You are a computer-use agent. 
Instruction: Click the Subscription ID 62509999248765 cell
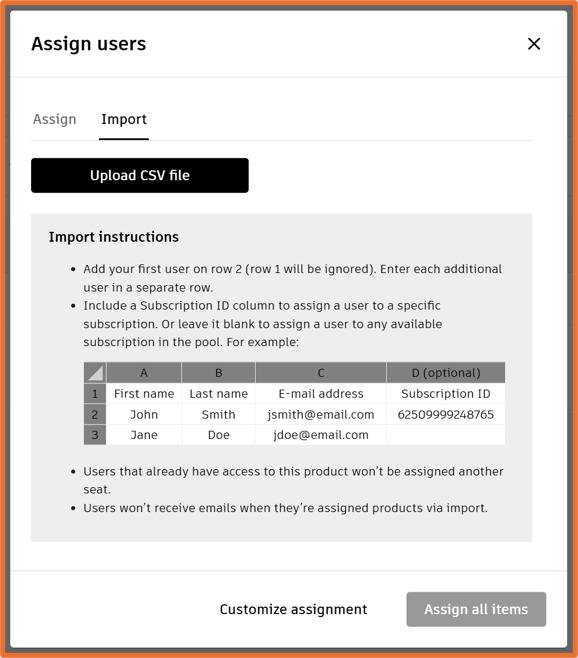tap(446, 414)
